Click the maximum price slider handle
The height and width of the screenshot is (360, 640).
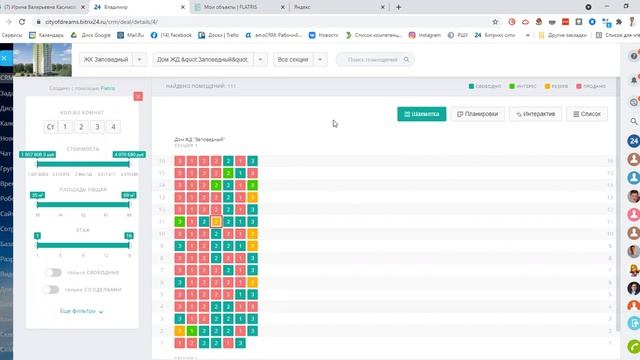click(129, 164)
